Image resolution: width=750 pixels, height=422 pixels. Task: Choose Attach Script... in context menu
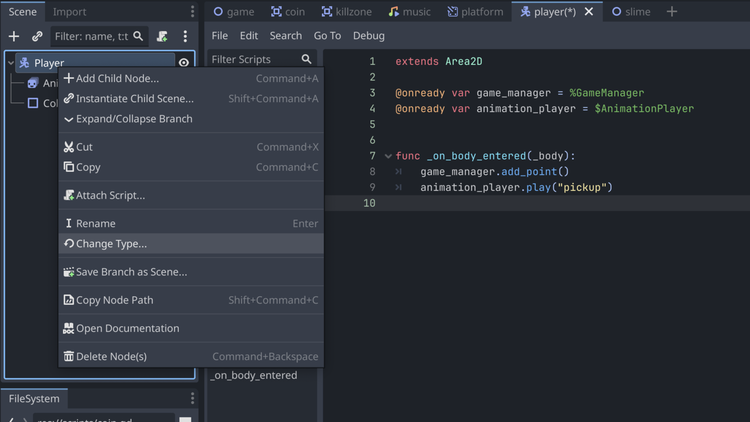coord(191,195)
